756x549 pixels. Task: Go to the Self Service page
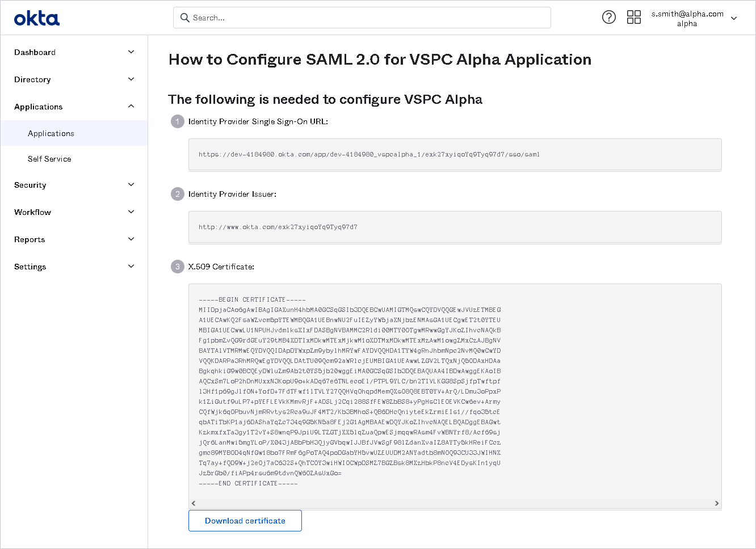[x=49, y=159]
